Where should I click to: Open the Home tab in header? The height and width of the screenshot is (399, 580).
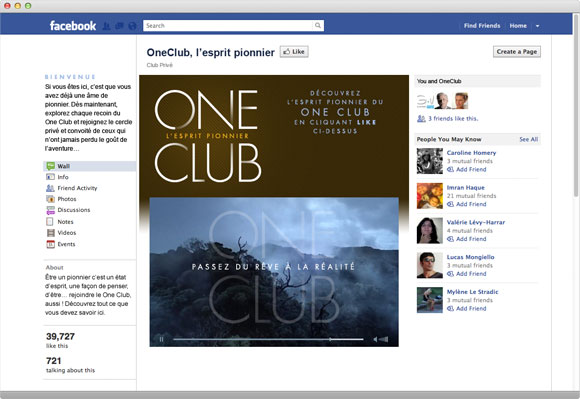[518, 26]
